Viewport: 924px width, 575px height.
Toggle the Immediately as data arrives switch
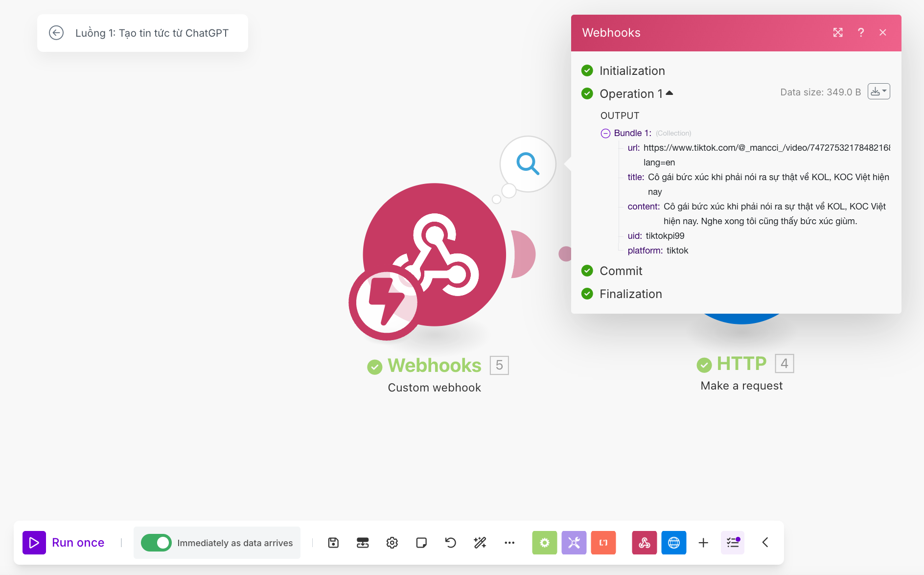coord(156,543)
